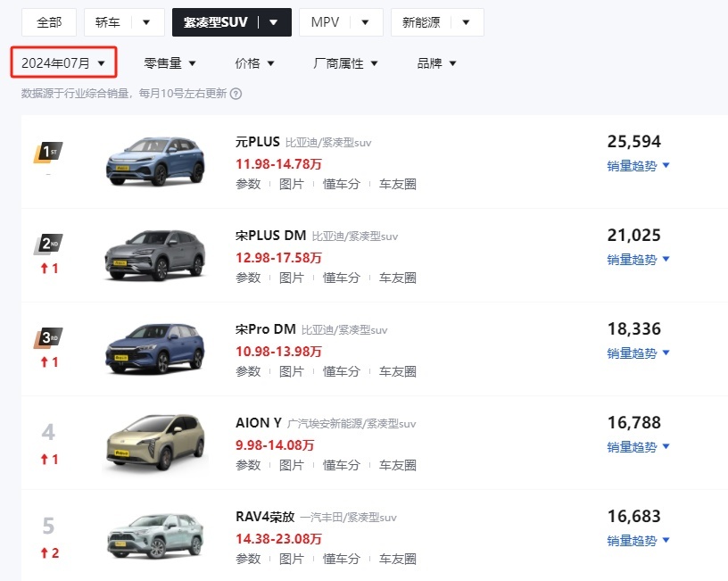View 图片 for 宋PLUS DM
The height and width of the screenshot is (581, 728).
292,278
